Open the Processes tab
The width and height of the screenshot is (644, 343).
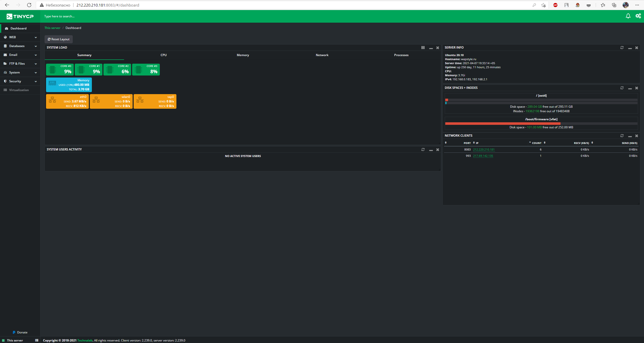(x=401, y=55)
